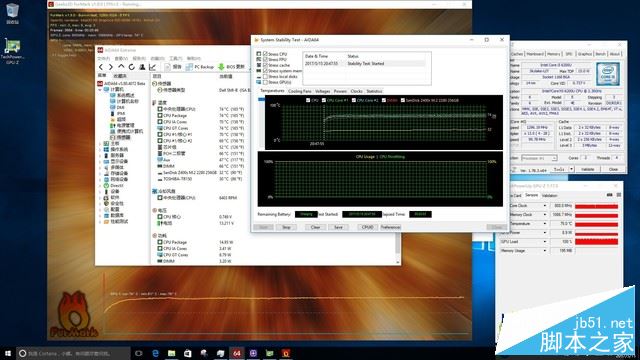Select 电源管理 in the AIDA64 tree

pyautogui.click(x=124, y=125)
